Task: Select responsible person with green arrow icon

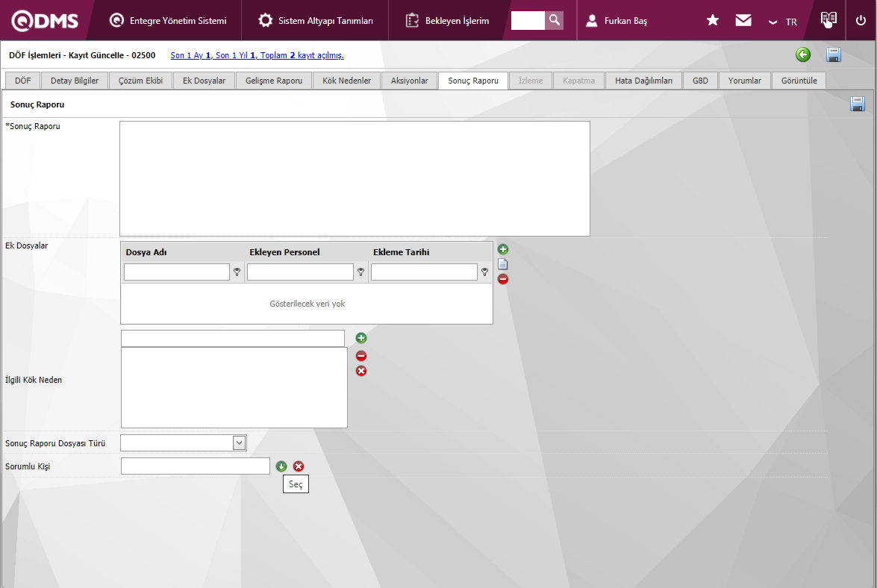Action: [281, 466]
